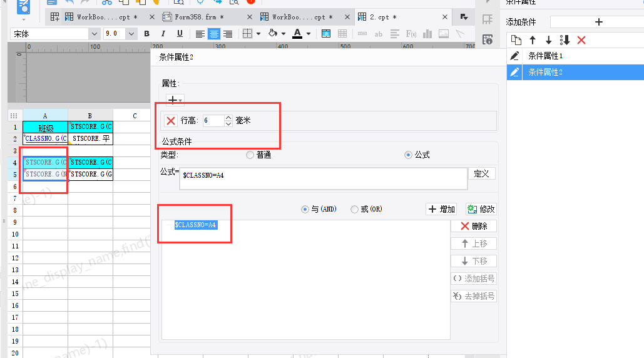
Task: Move condition up with arrow icon
Action: click(x=532, y=40)
